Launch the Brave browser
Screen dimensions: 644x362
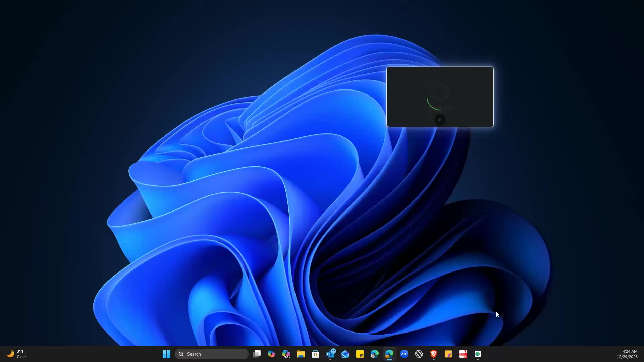434,354
